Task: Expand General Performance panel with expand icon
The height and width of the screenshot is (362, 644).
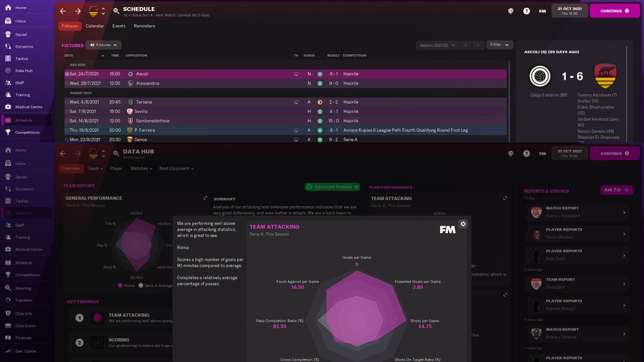Action: click(x=205, y=198)
